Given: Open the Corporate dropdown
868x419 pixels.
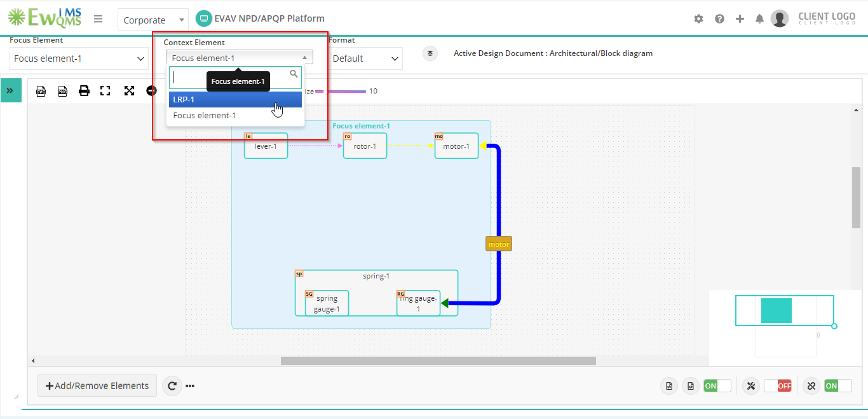Looking at the screenshot, I should coord(153,20).
